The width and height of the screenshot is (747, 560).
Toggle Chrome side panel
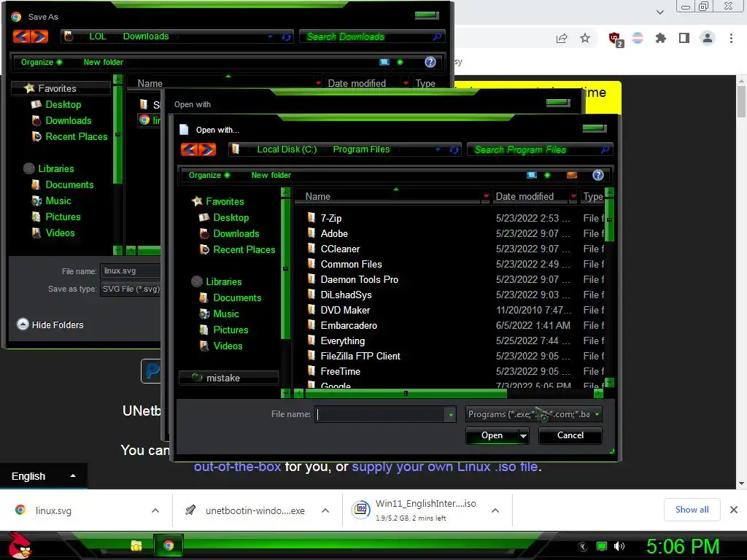(x=684, y=38)
